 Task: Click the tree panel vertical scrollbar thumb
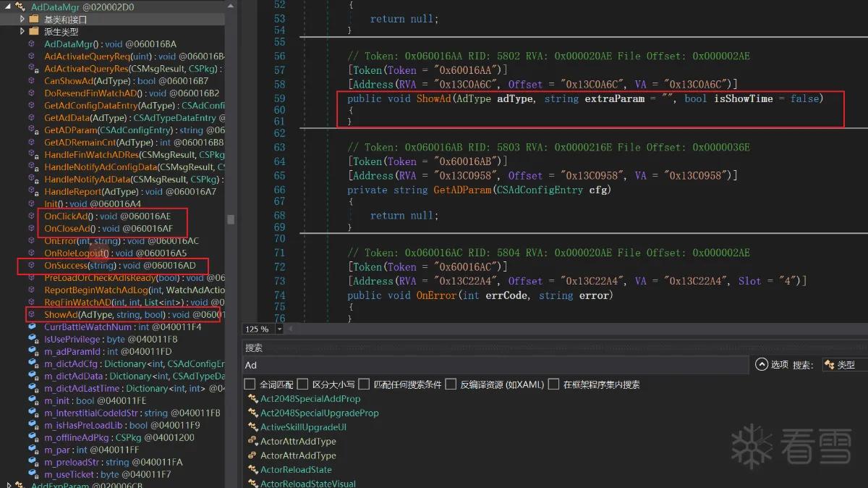click(x=231, y=219)
